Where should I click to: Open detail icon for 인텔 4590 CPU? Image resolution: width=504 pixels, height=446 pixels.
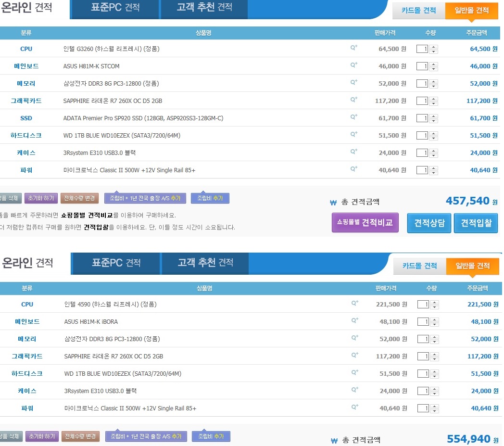tap(354, 303)
